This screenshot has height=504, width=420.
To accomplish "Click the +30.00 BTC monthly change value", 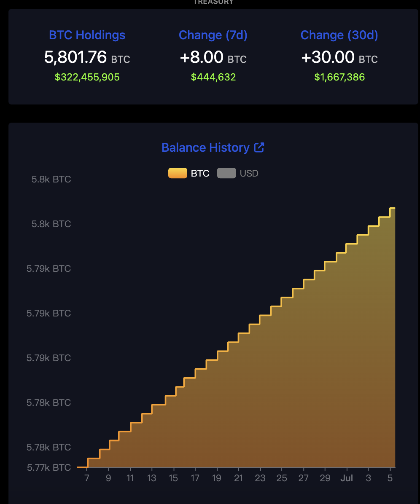I will [x=328, y=57].
